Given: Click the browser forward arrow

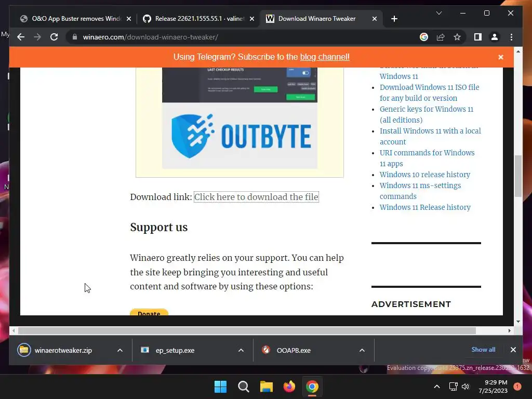Looking at the screenshot, I should pos(37,37).
